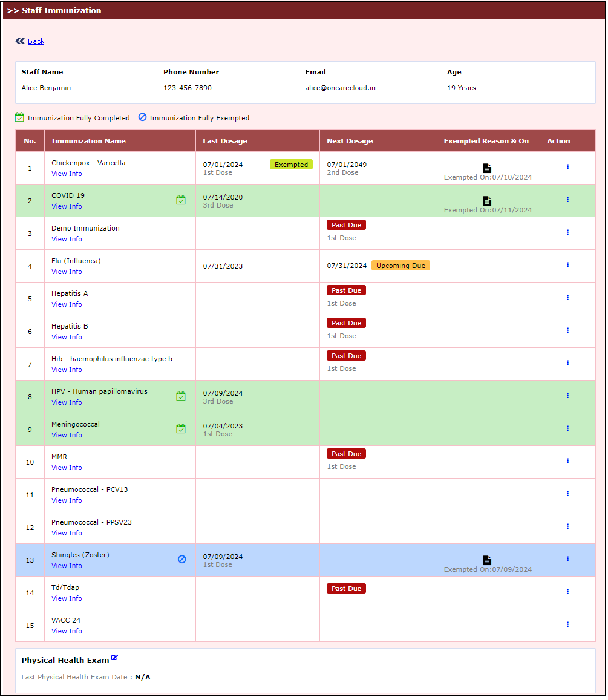Click Past Due badge on Hepatitis B row

click(346, 323)
